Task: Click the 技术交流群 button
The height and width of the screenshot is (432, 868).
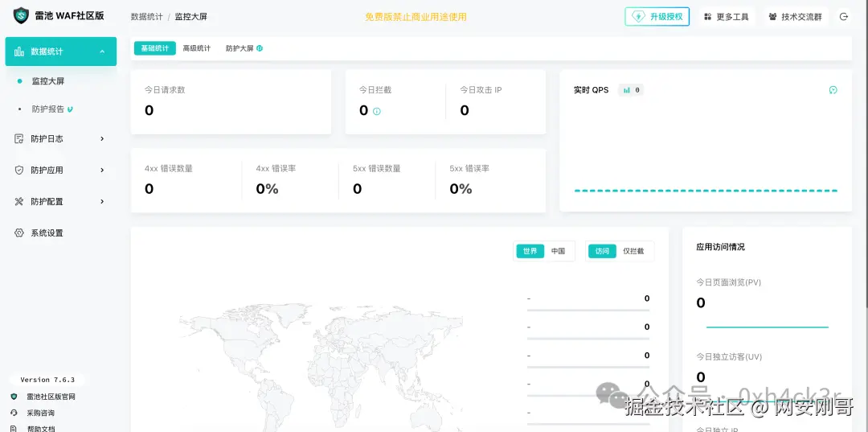Action: [796, 17]
